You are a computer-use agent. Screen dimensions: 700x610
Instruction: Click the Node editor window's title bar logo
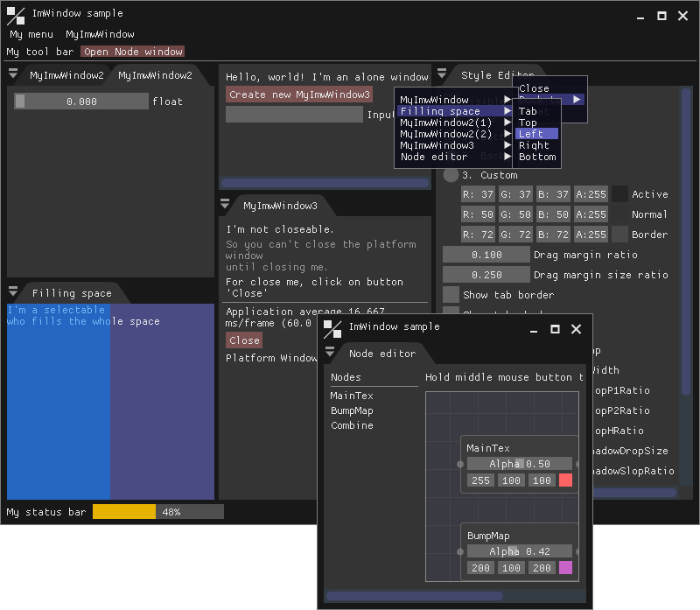click(332, 329)
